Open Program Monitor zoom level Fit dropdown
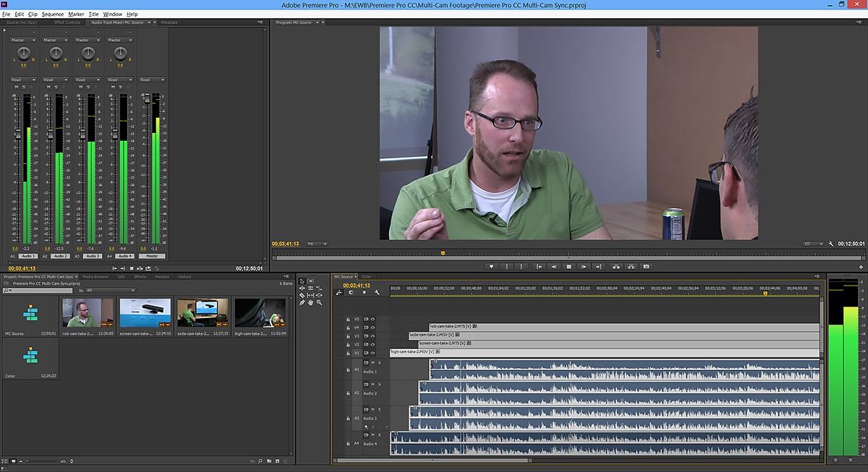Screen dimensions: 868x472 point(318,244)
